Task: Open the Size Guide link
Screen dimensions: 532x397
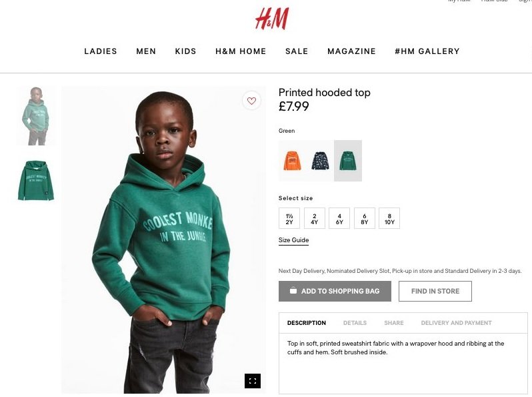Action: coord(293,240)
